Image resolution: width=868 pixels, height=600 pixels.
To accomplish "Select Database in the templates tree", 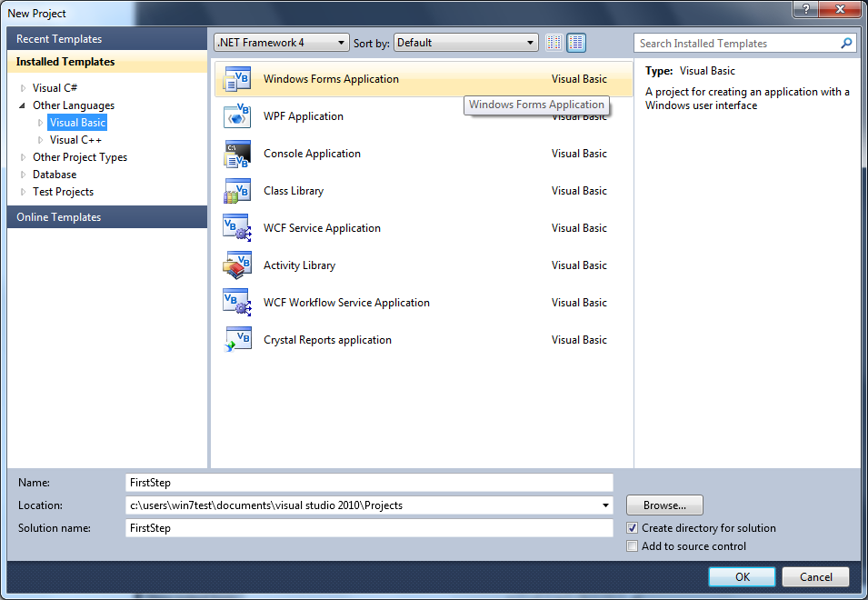I will [55, 175].
